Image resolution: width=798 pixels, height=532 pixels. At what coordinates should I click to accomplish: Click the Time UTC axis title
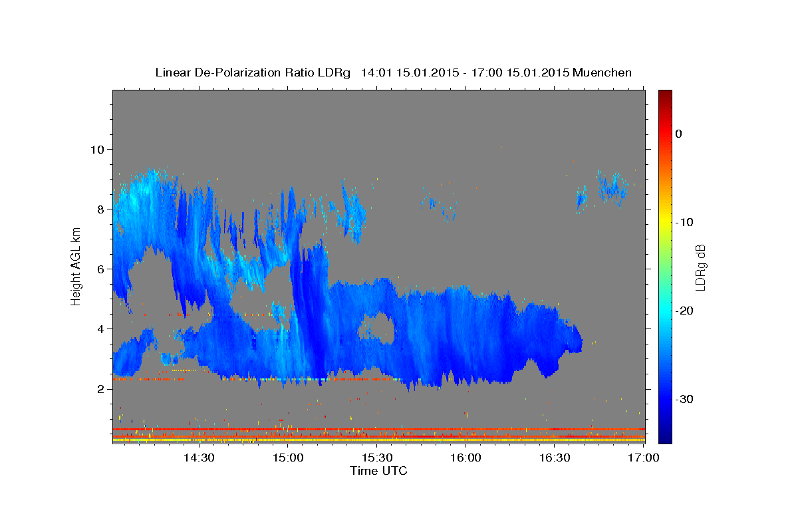click(x=378, y=471)
